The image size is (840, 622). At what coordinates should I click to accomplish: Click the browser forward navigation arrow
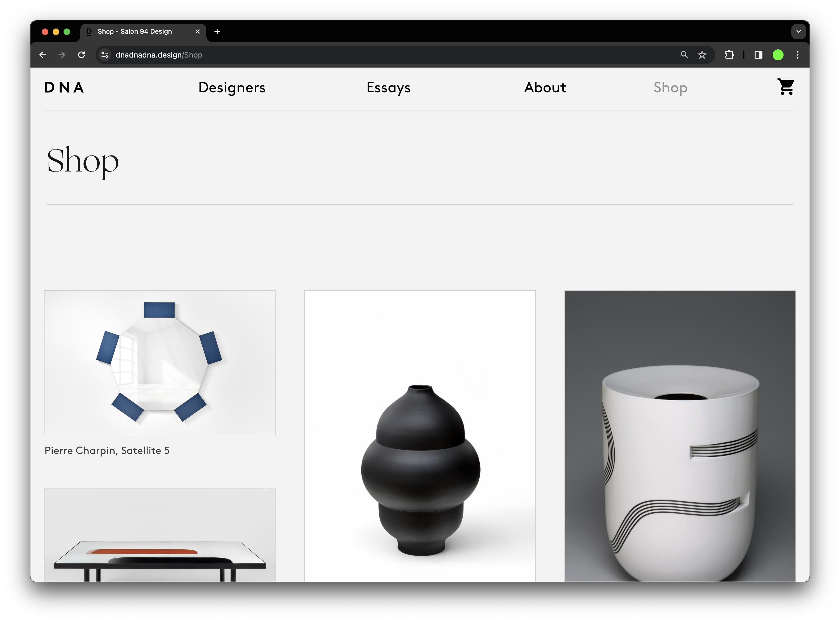pos(61,55)
